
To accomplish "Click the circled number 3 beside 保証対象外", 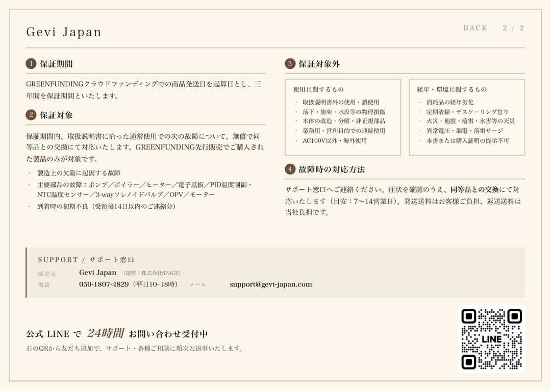I will coord(290,64).
